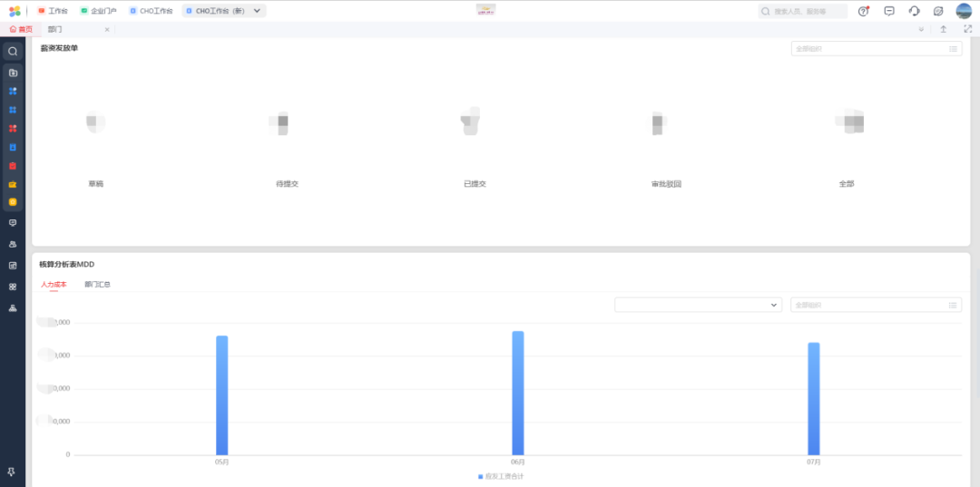
Task: Open the 企业门户 workspace
Action: pyautogui.click(x=98, y=11)
